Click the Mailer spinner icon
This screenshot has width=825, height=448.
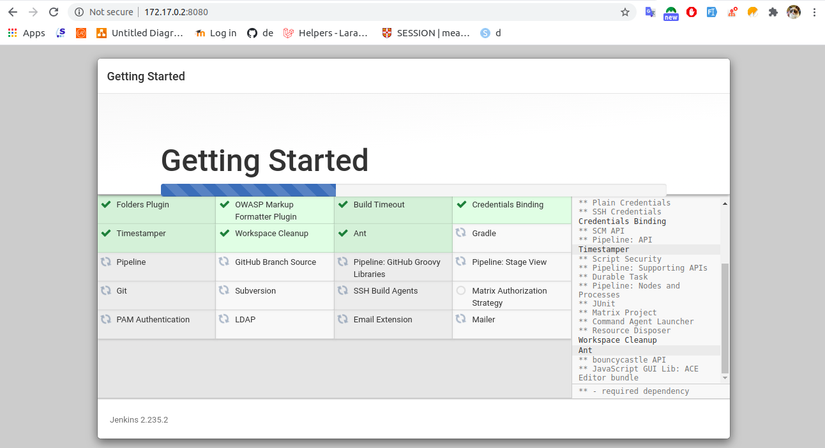tap(461, 319)
